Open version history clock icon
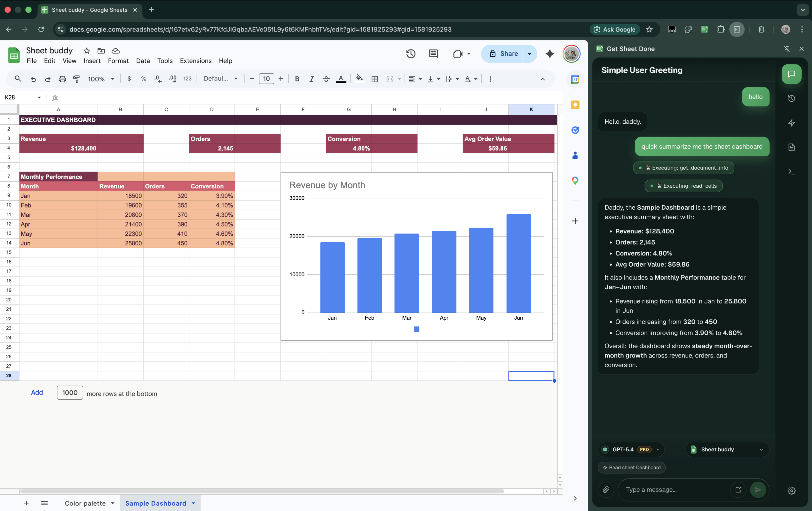812x511 pixels. click(410, 54)
